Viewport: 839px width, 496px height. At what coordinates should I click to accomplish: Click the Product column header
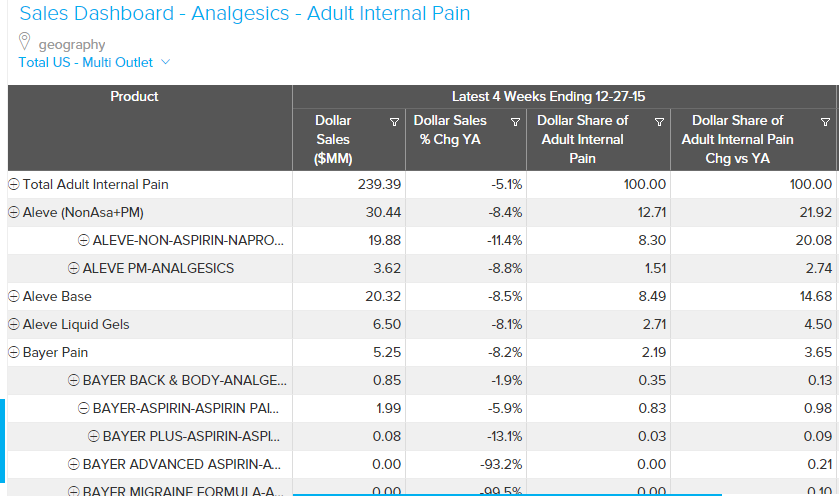coord(135,97)
